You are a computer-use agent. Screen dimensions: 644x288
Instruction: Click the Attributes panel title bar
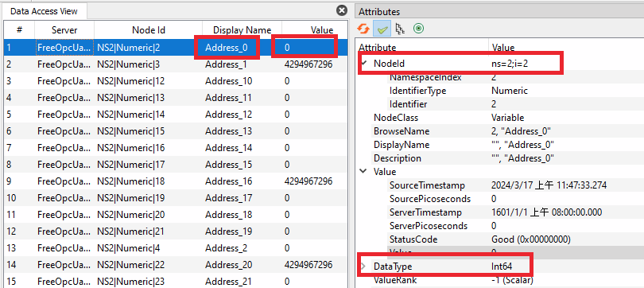(x=499, y=12)
